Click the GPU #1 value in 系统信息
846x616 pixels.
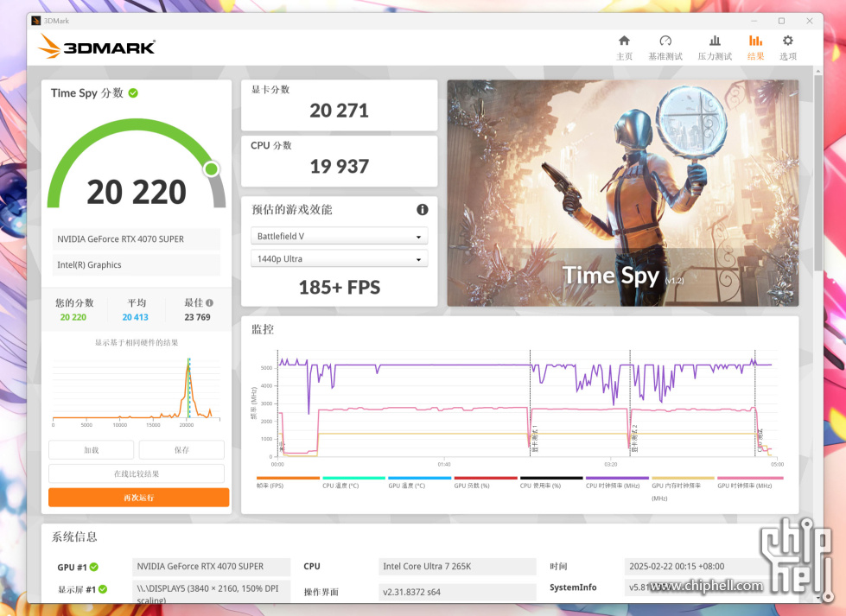[x=211, y=567]
